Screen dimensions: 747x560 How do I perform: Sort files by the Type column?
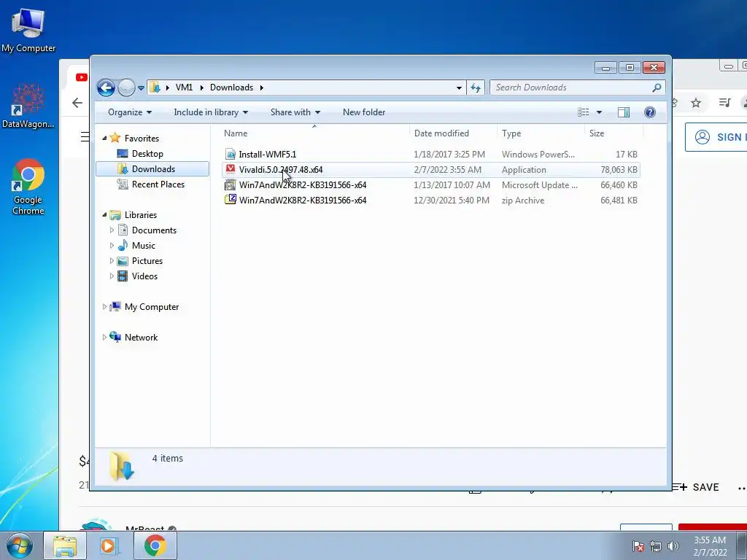click(x=541, y=133)
